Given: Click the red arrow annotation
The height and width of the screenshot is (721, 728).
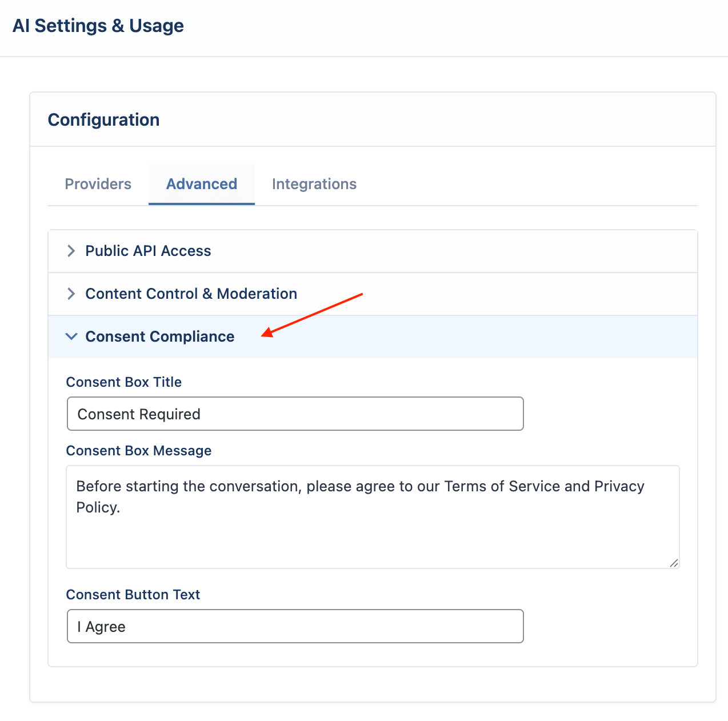Looking at the screenshot, I should (312, 315).
